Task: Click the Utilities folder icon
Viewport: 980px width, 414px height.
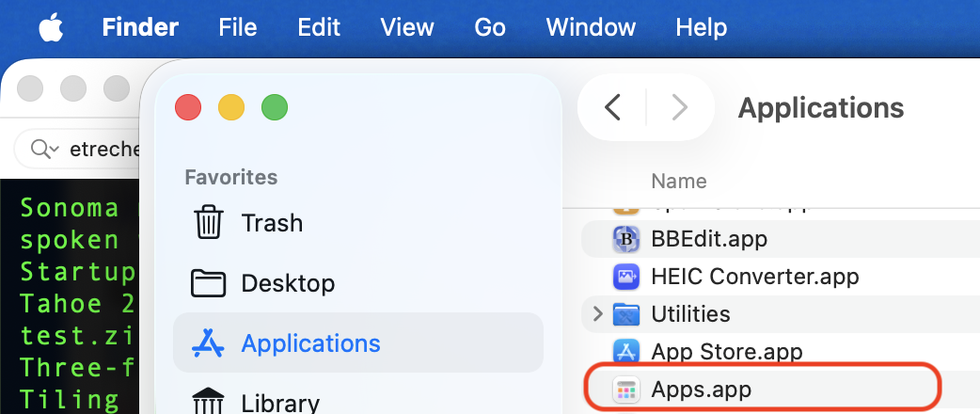Action: tap(626, 314)
